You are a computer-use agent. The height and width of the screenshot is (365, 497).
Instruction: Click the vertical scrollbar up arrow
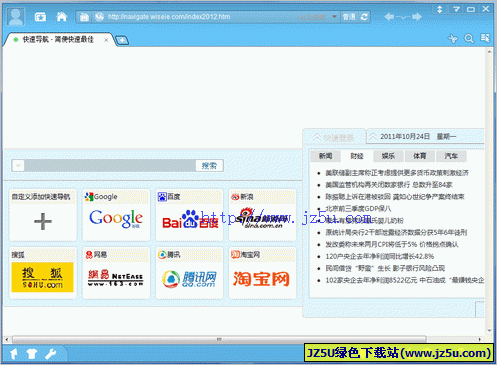489,52
